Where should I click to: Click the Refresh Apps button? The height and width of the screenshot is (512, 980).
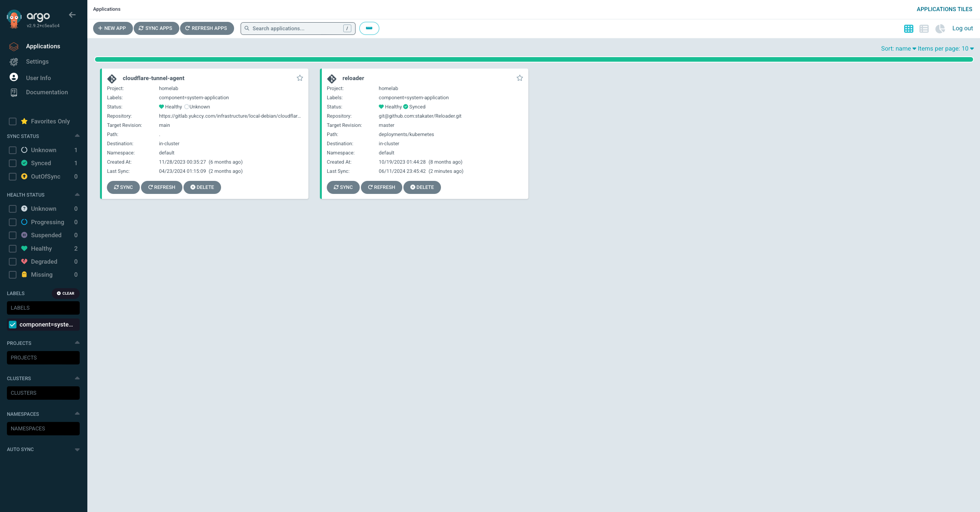pyautogui.click(x=206, y=28)
